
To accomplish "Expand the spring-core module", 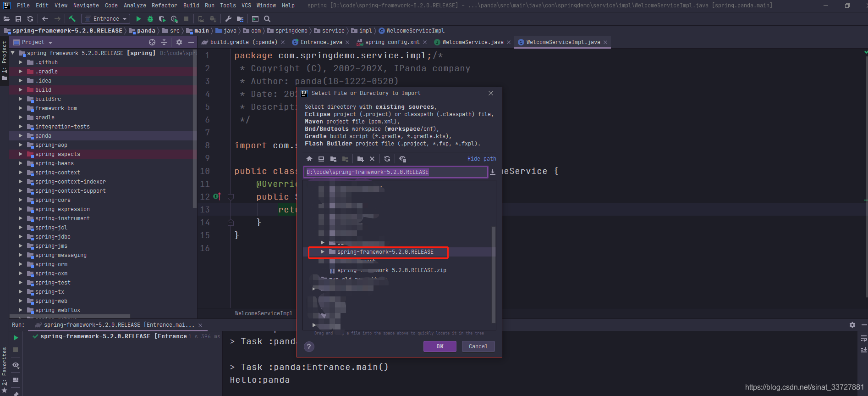I will 20,200.
